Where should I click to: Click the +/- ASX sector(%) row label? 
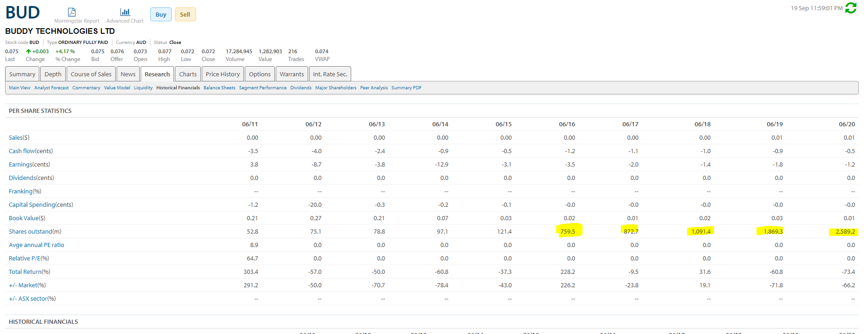point(32,298)
